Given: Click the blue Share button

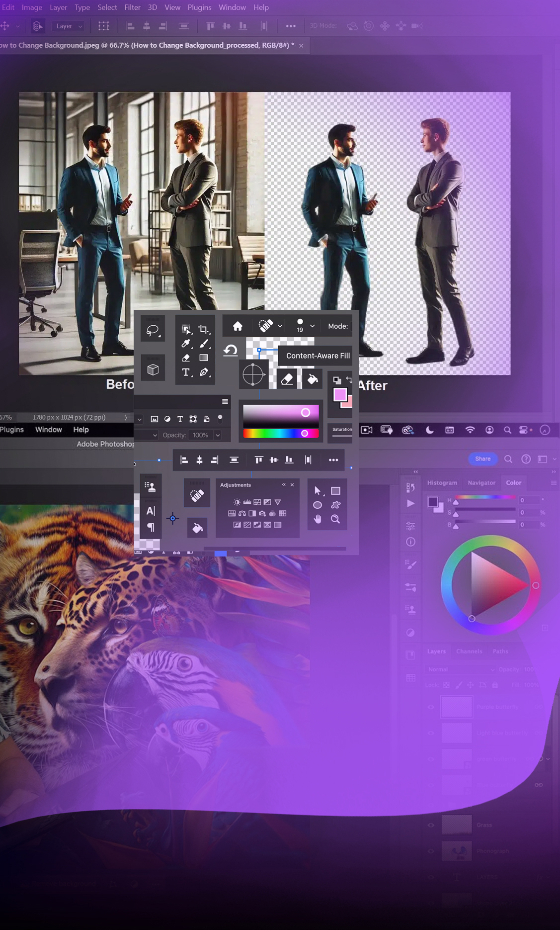Looking at the screenshot, I should tap(482, 459).
